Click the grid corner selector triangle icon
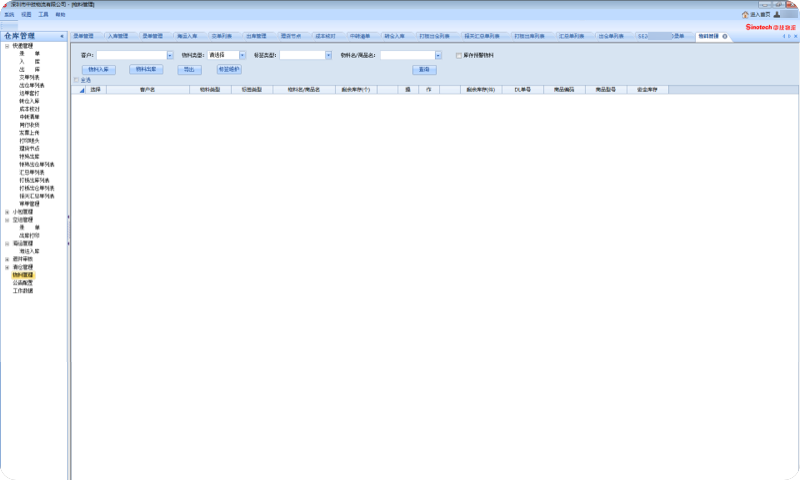The width and height of the screenshot is (800, 480). 82,90
